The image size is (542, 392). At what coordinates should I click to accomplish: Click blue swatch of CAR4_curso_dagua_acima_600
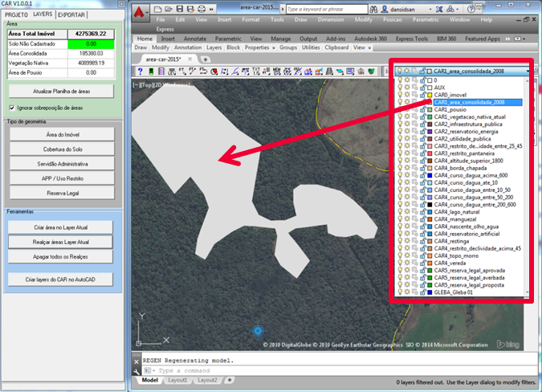(x=430, y=175)
